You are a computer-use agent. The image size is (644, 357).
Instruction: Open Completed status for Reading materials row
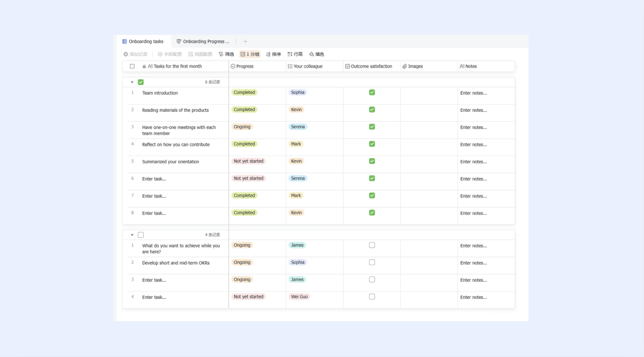point(244,109)
